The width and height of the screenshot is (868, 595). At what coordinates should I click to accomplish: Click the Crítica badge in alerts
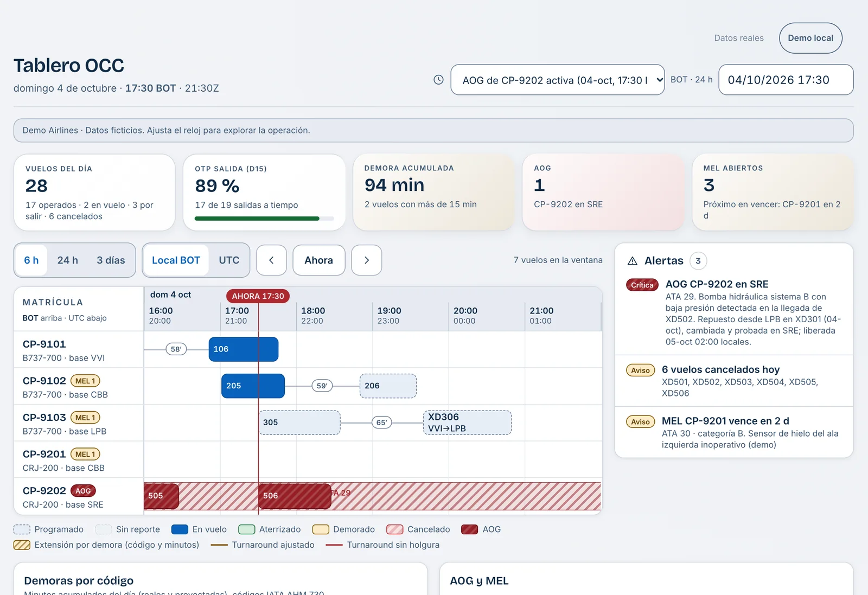(642, 285)
